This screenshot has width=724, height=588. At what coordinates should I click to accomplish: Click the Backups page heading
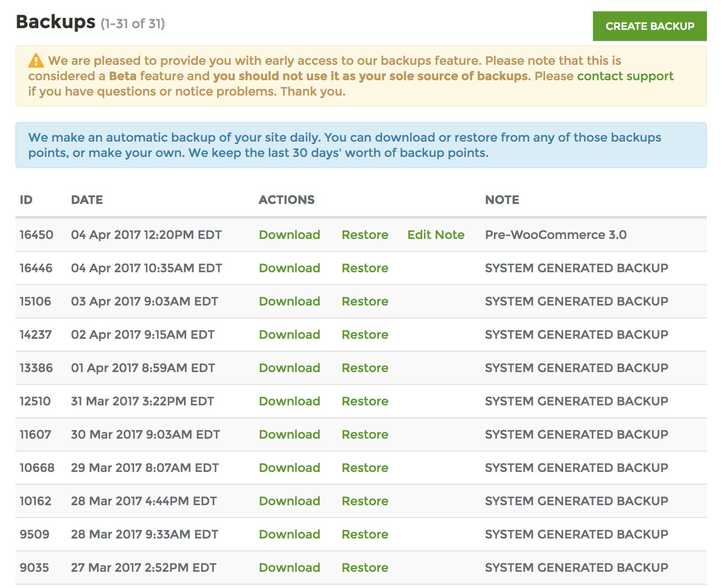[x=55, y=22]
